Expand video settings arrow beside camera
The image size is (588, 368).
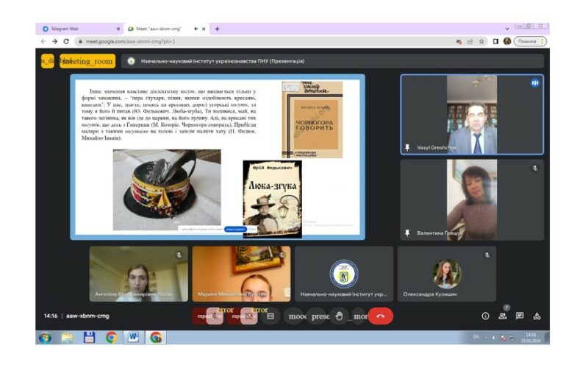(x=234, y=316)
